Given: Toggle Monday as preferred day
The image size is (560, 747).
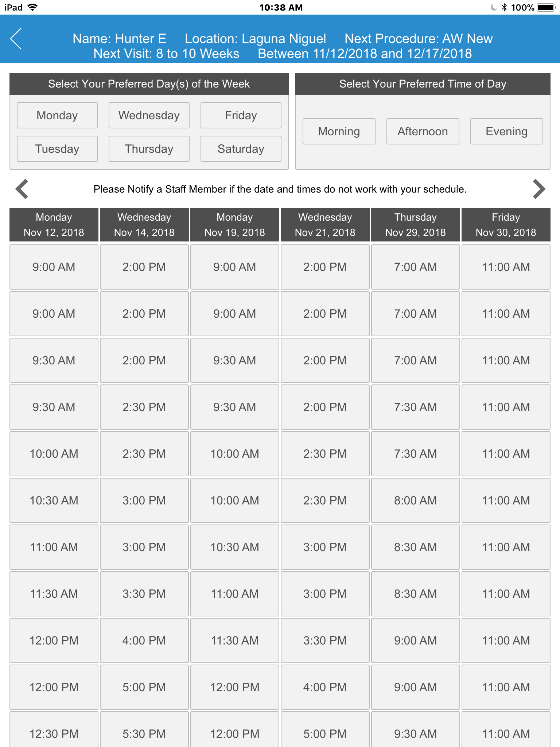Looking at the screenshot, I should 57,115.
